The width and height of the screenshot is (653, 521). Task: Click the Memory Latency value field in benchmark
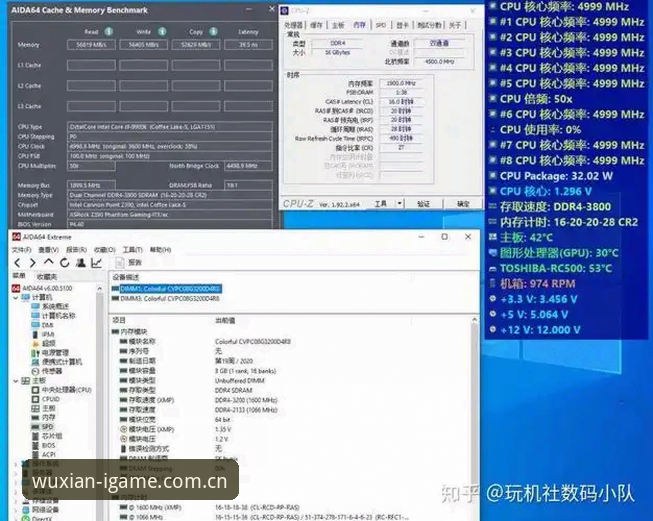249,45
